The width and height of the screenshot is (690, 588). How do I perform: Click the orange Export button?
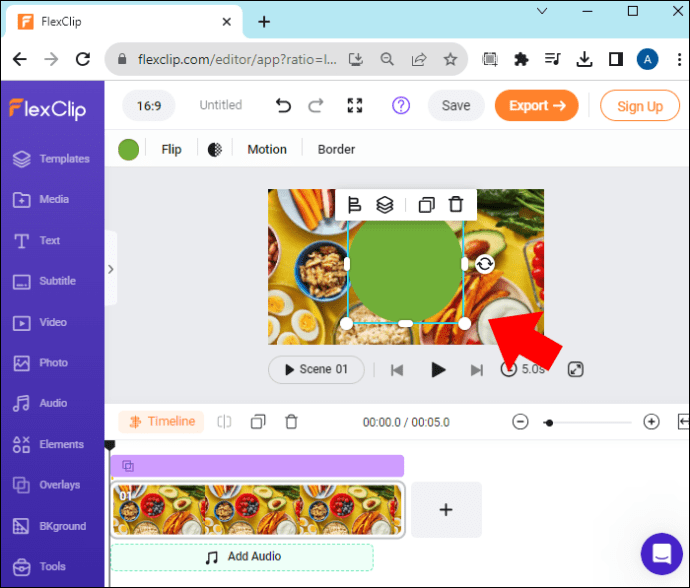[536, 106]
